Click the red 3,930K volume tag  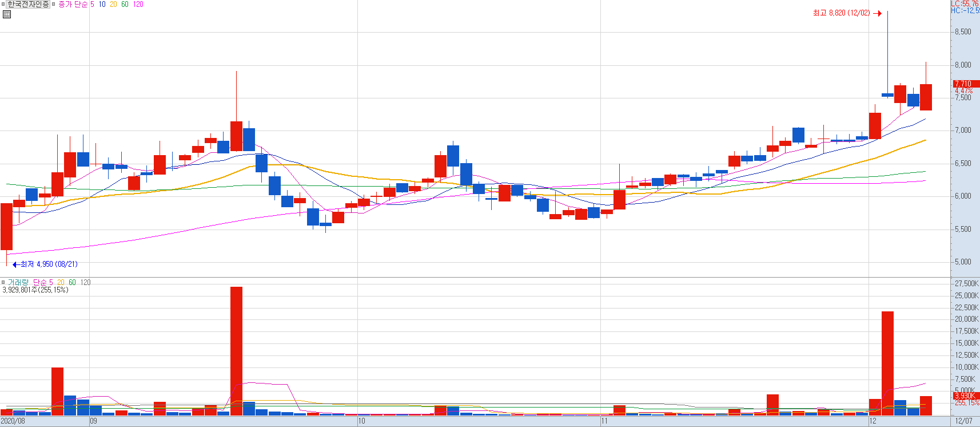(x=966, y=396)
